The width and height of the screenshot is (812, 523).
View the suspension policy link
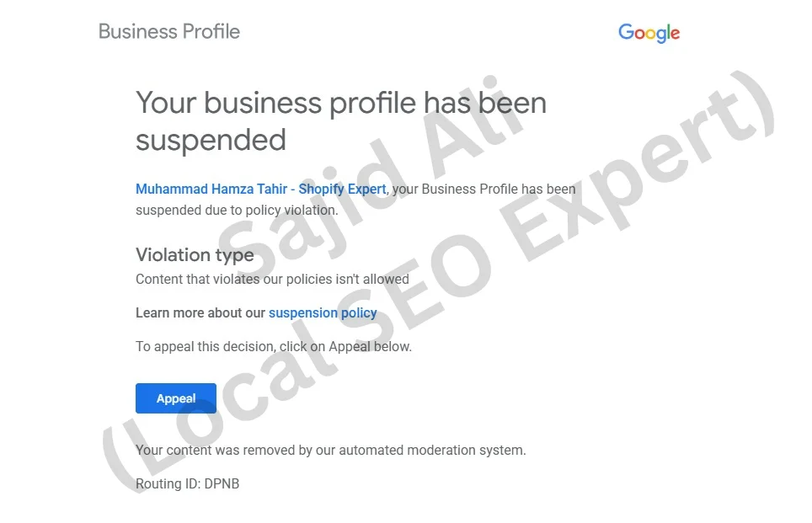(x=323, y=312)
